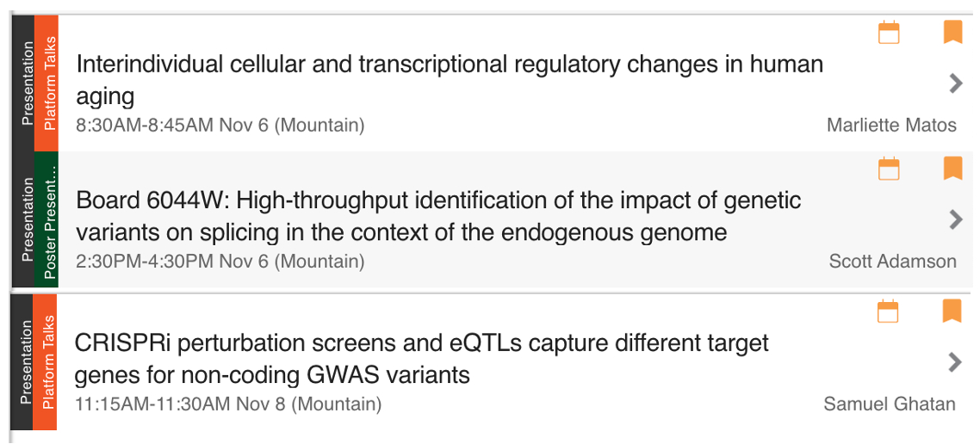Toggle bookmark on Board 6044W poster
Image resolution: width=980 pixels, height=444 pixels.
(x=952, y=169)
